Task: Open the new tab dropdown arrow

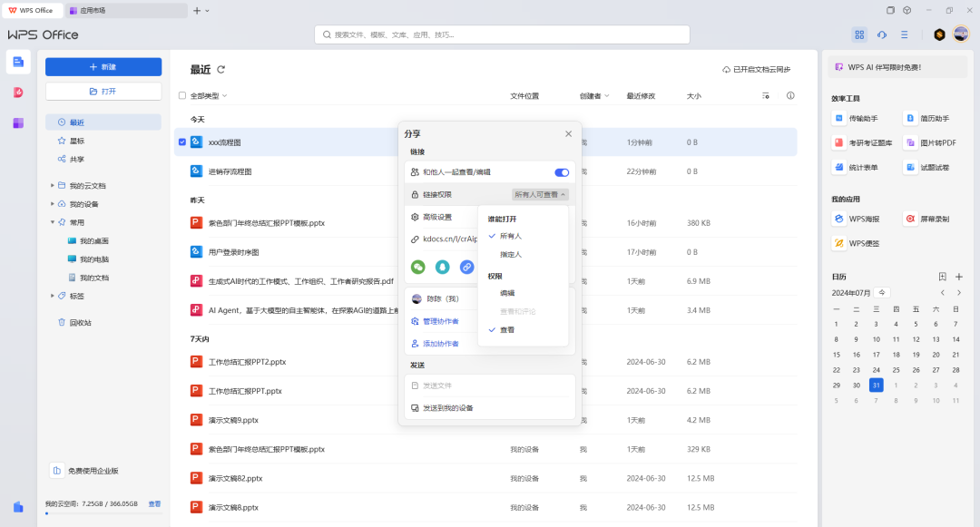Action: pyautogui.click(x=208, y=11)
